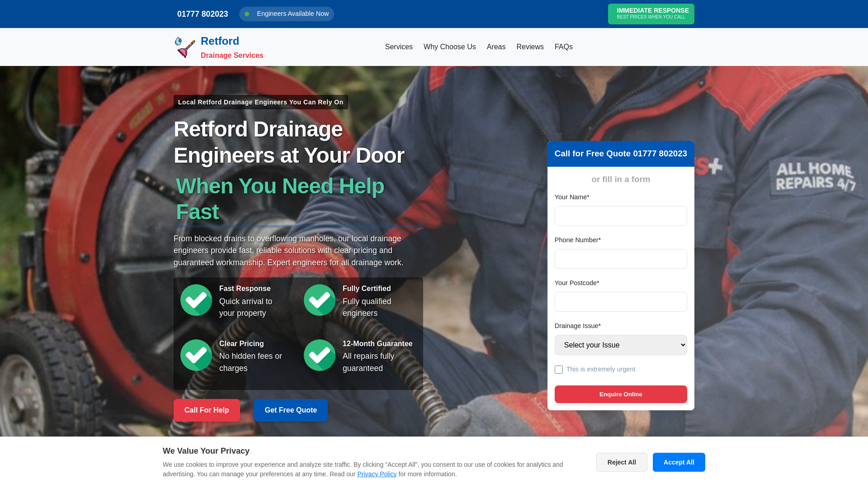
Task: Click the 'We Value Your Privacy' heading
Action: pyautogui.click(x=206, y=451)
